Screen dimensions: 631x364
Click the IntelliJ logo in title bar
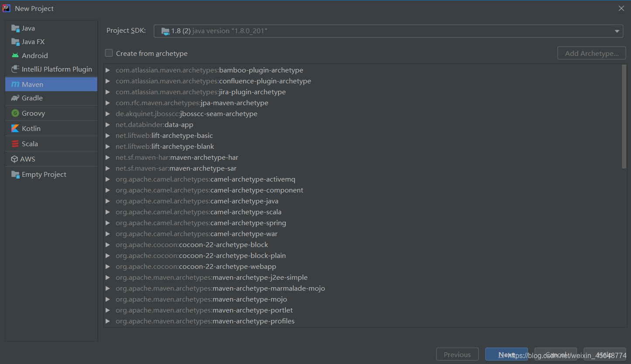(x=7, y=8)
